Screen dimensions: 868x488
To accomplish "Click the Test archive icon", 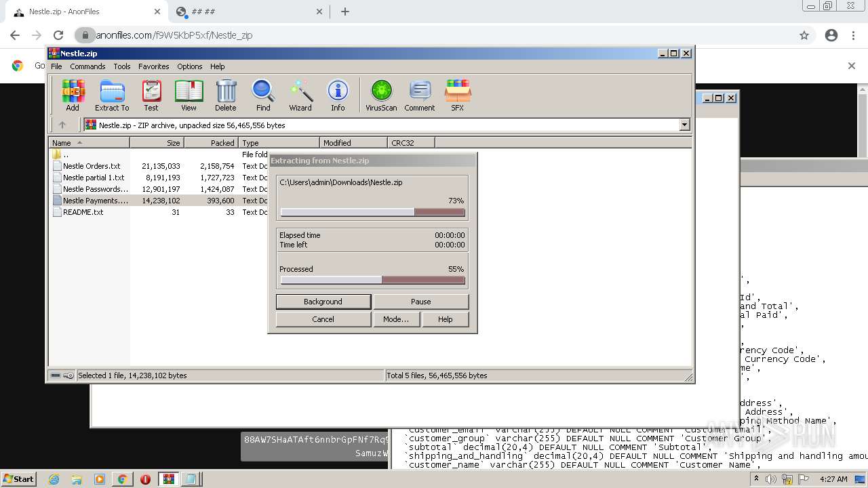I will [151, 95].
